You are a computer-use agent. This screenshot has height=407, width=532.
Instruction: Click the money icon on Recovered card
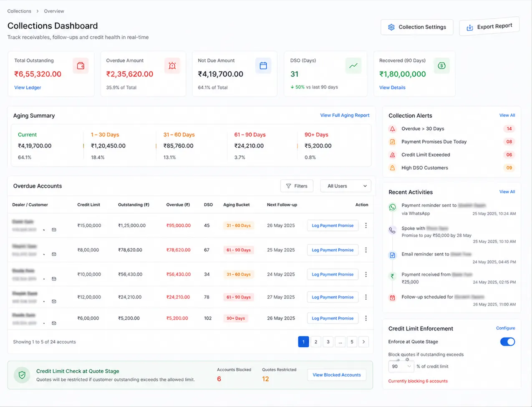point(441,66)
